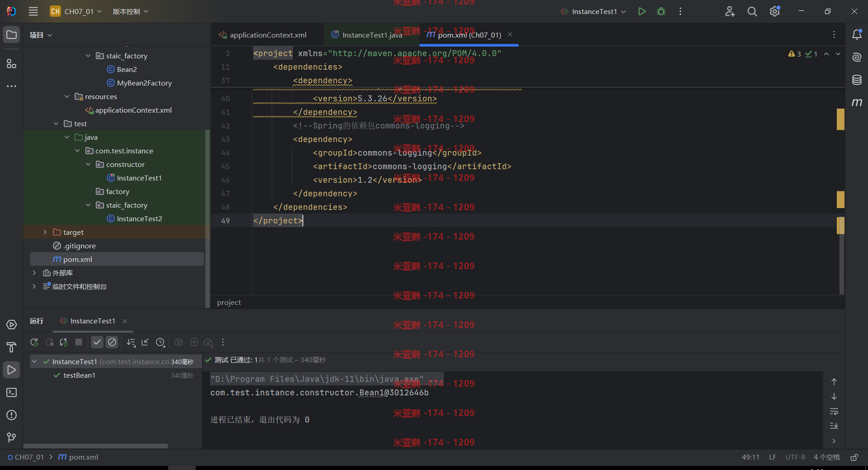
Task: Toggle read-only lock in status bar
Action: [x=854, y=457]
